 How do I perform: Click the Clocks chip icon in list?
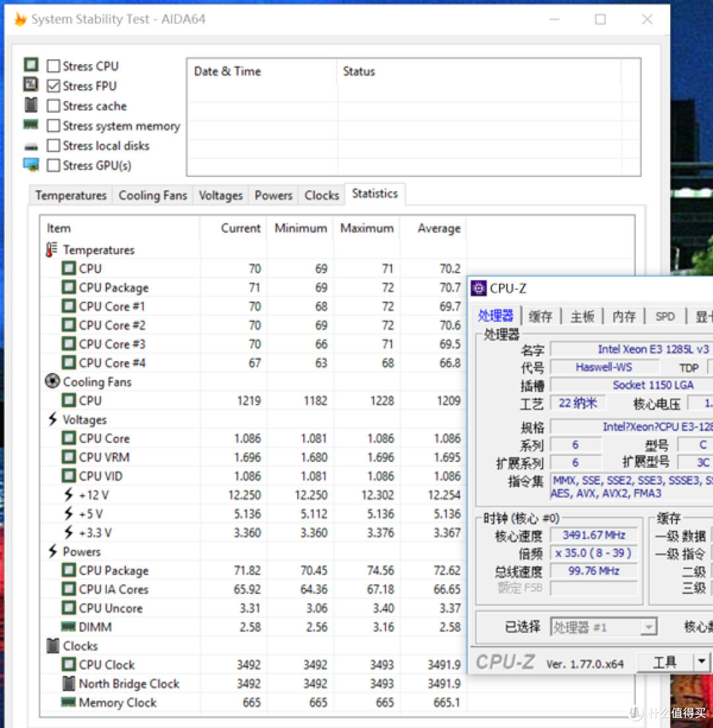click(x=53, y=645)
